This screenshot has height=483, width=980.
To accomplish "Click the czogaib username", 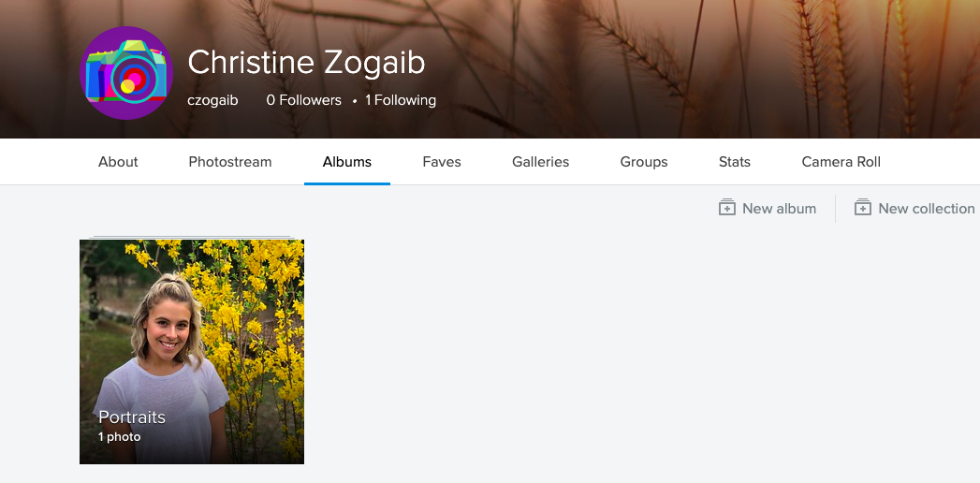I will [212, 100].
